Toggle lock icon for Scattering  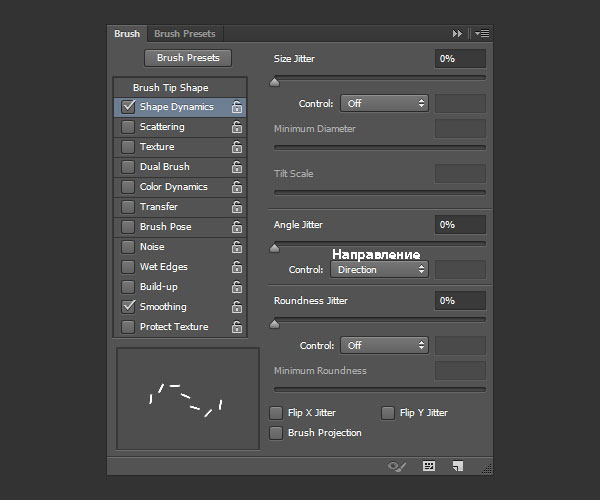237,127
